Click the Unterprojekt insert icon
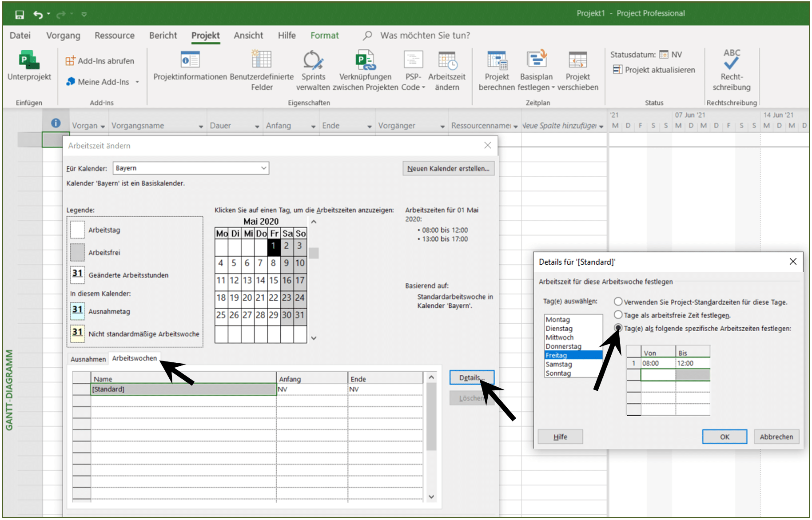 pos(29,60)
